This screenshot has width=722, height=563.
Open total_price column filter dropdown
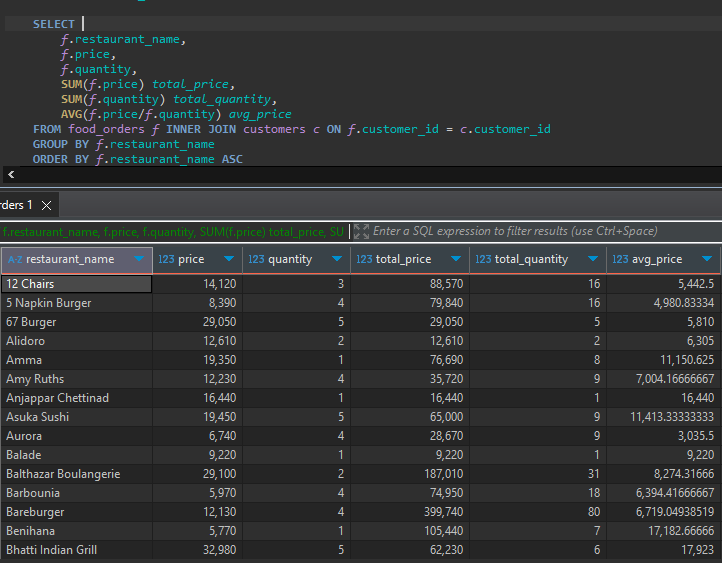(x=456, y=259)
